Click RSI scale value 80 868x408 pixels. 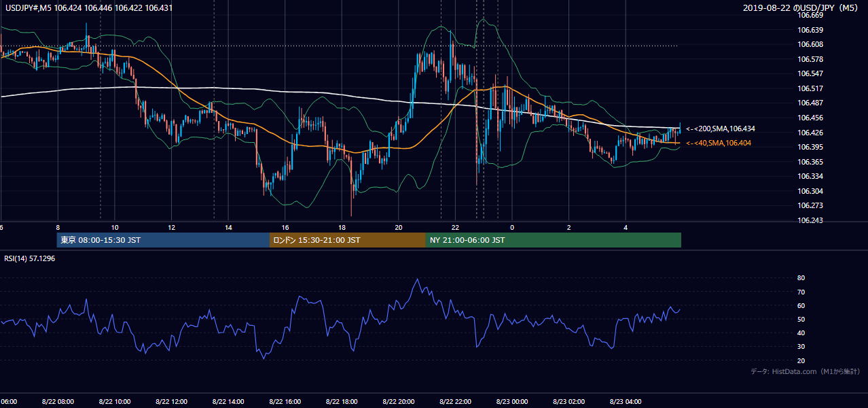[x=801, y=278]
